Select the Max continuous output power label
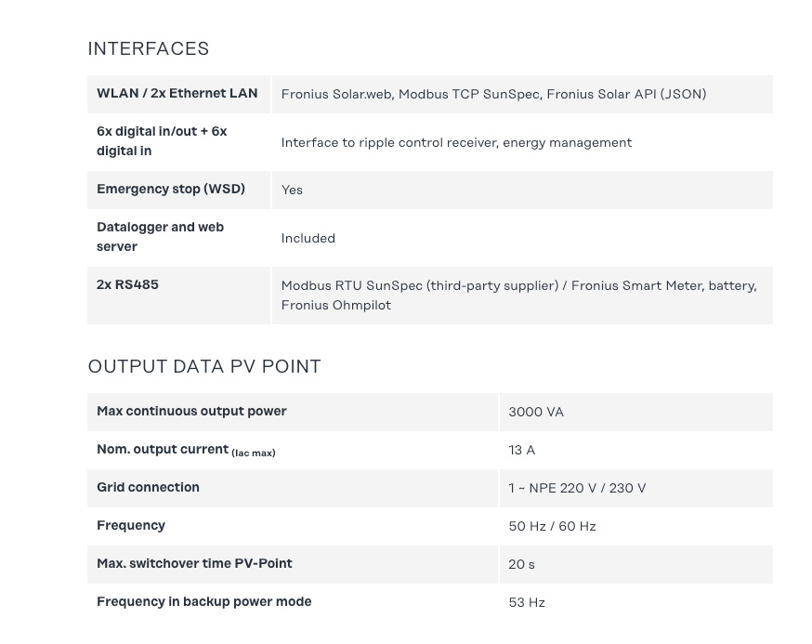 (x=191, y=411)
